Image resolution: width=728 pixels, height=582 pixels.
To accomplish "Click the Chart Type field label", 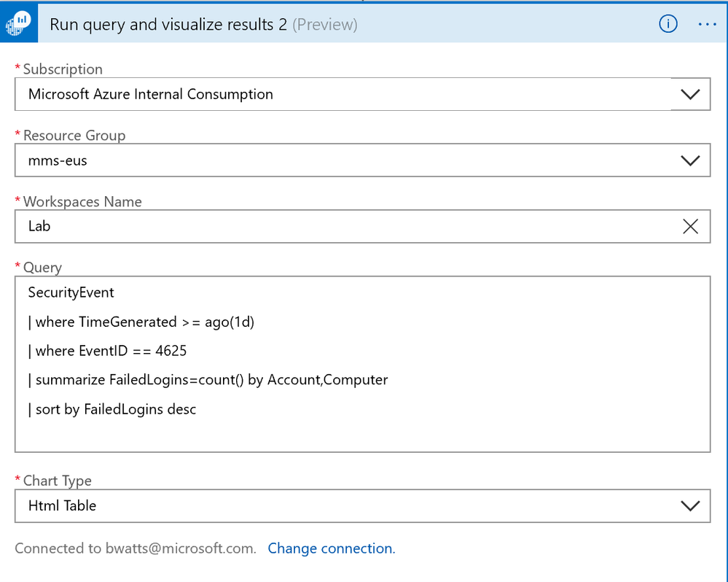I will pos(57,481).
